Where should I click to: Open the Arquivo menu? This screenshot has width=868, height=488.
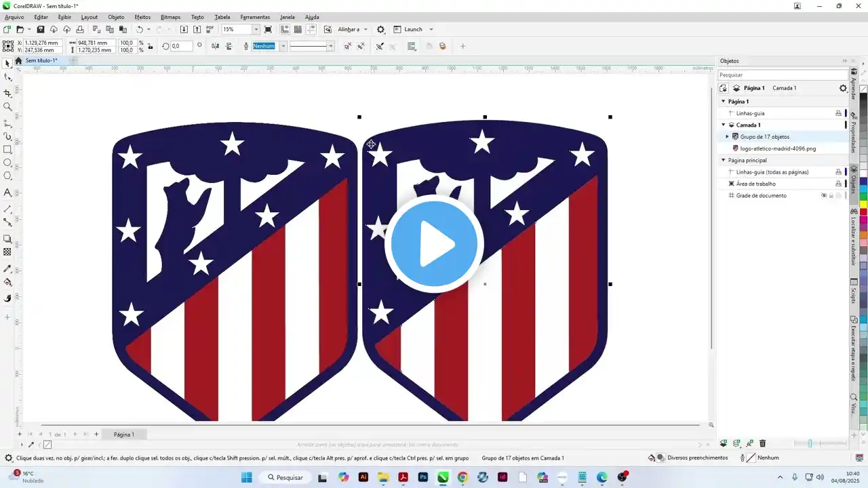[x=14, y=17]
